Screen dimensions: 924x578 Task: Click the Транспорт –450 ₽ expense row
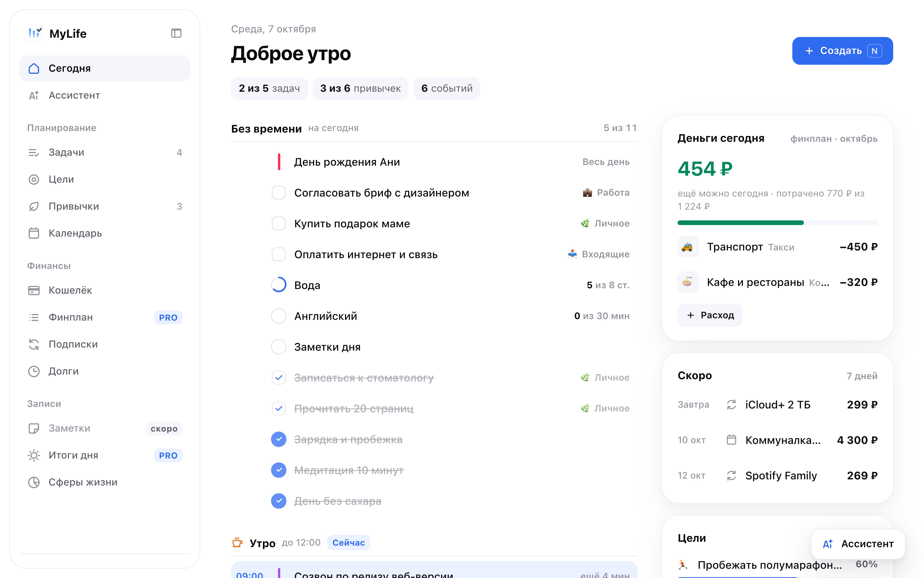[777, 247]
